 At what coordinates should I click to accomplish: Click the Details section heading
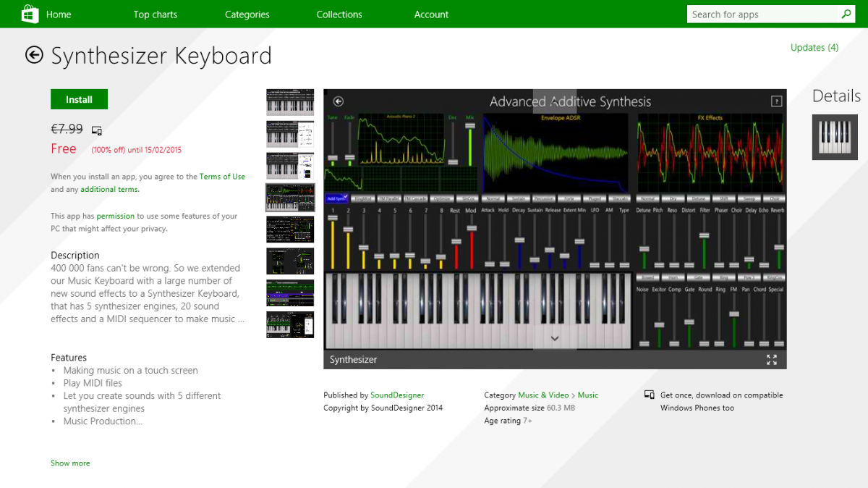(836, 96)
